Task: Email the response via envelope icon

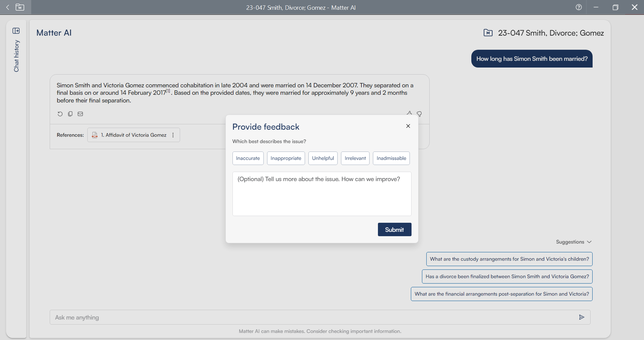Action: click(80, 114)
